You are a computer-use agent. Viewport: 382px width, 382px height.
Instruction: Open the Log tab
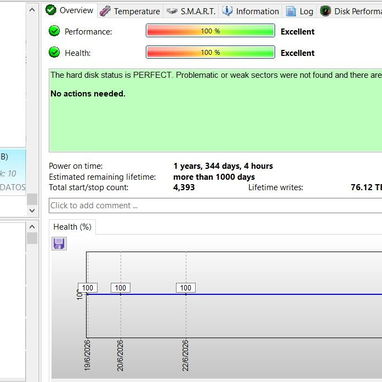300,11
